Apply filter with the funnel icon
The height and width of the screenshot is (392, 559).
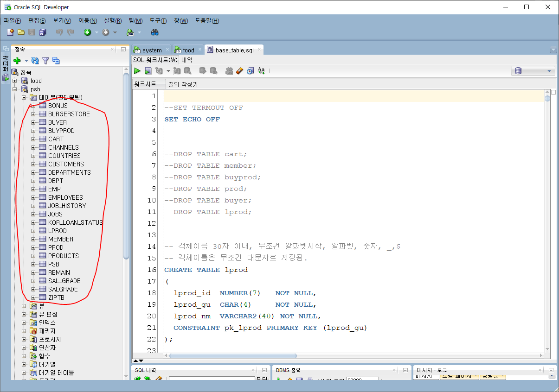click(45, 60)
